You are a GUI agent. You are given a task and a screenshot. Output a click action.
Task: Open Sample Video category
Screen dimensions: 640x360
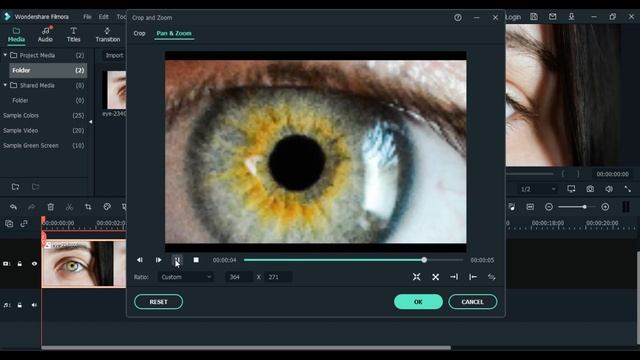click(44, 131)
